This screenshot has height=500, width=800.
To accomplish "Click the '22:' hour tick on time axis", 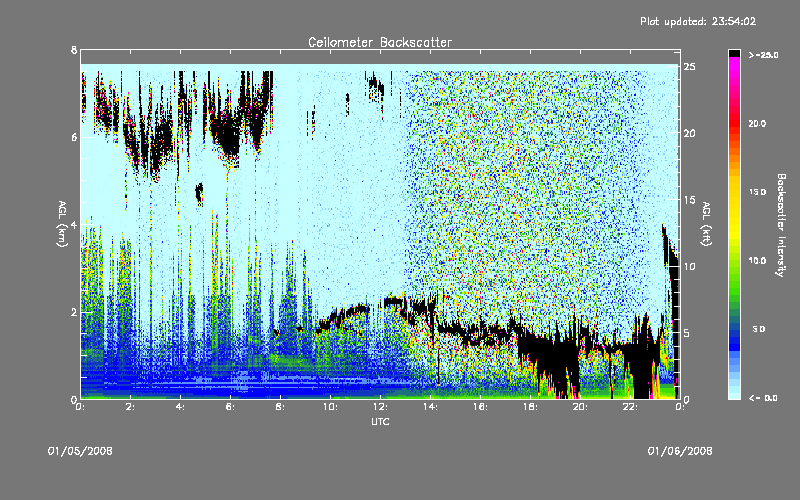I will [x=631, y=407].
